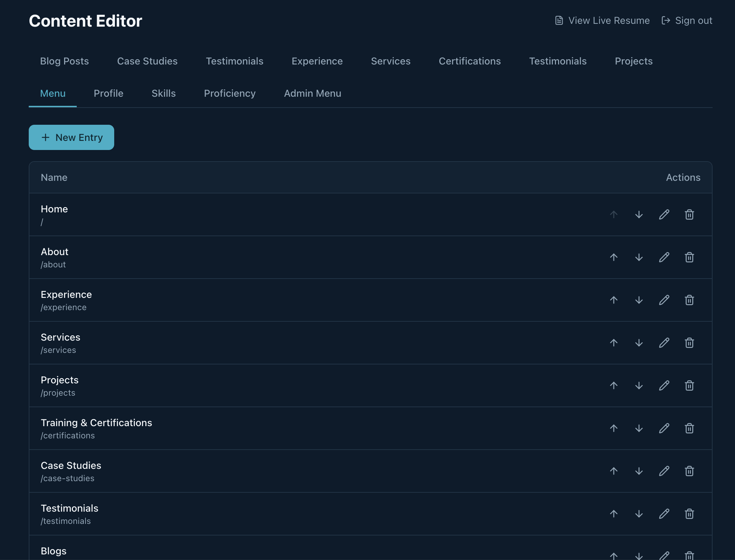The width and height of the screenshot is (735, 560).
Task: Open the Proficiency tab
Action: (x=230, y=93)
